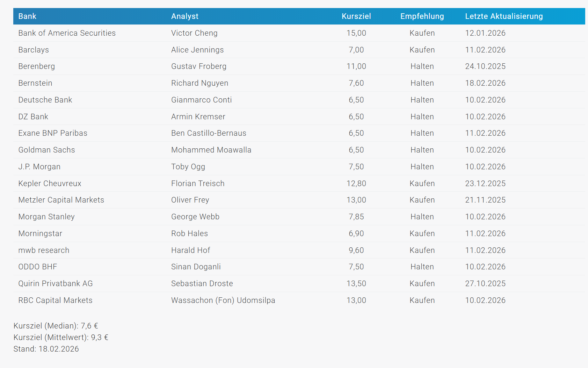
Task: Select the date 24.10.2025
Action: 485,66
